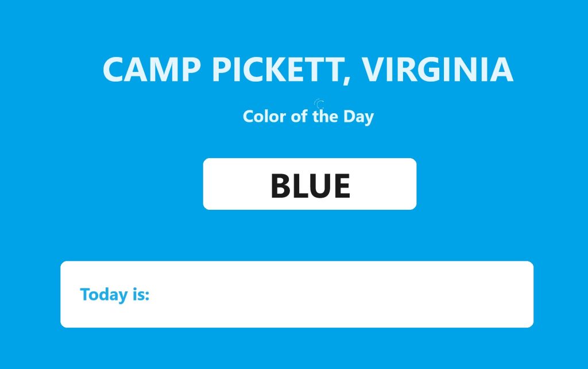Viewport: 588px width, 369px height.
Task: Click the word Today in the date panel
Action: click(103, 294)
